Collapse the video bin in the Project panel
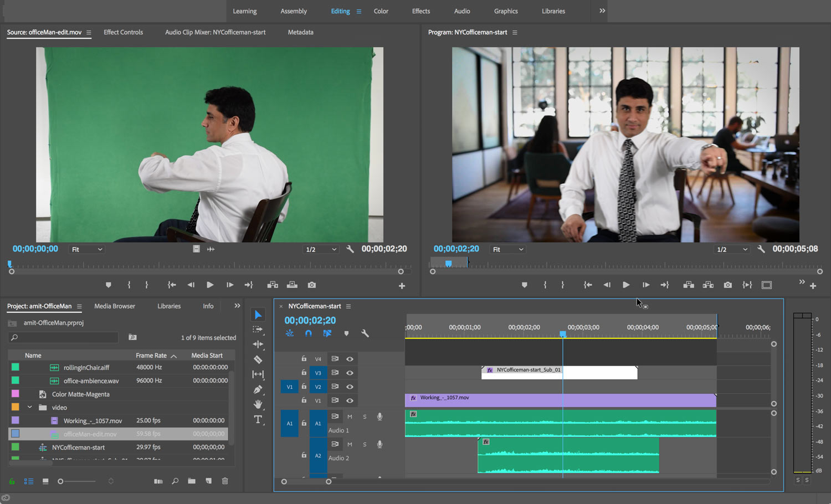Screen dimensions: 831x504 tap(30, 407)
